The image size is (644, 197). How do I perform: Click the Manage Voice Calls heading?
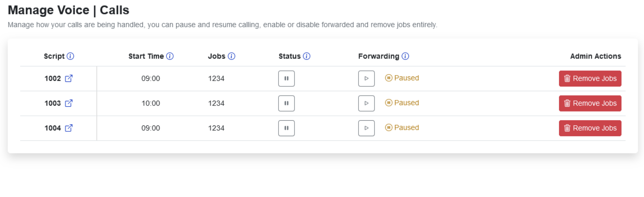(69, 10)
